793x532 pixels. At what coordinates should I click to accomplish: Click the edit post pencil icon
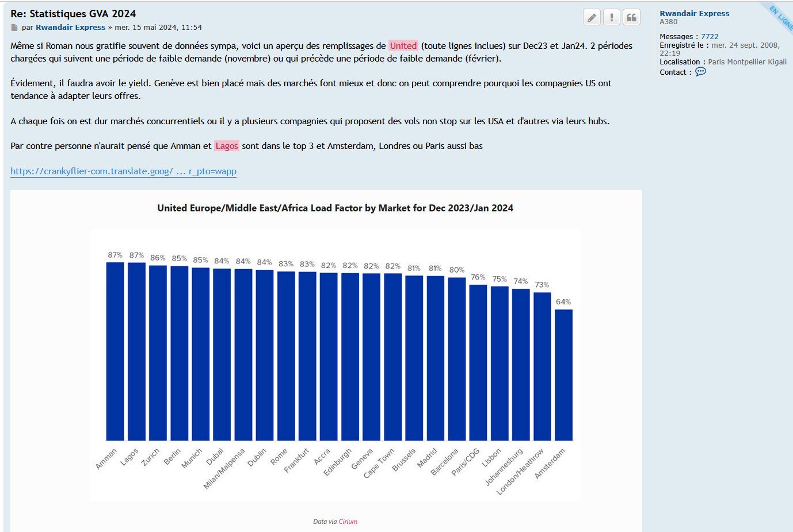[592, 17]
